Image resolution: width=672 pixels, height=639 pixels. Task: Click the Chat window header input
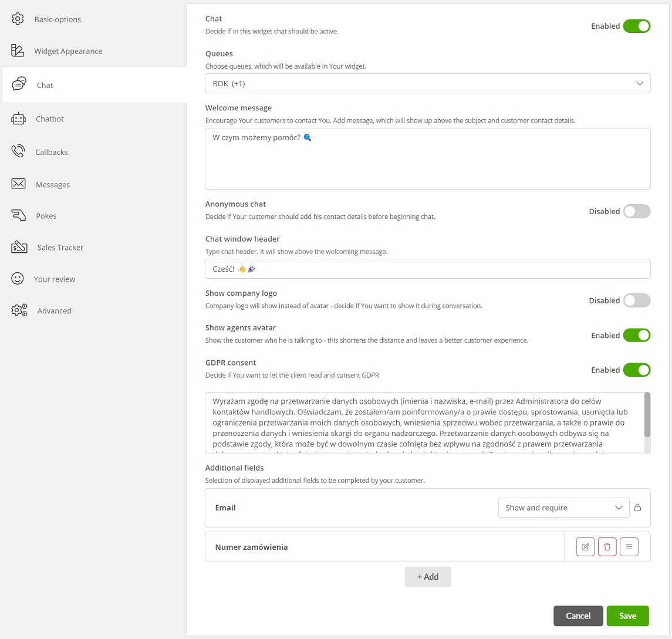[428, 269]
